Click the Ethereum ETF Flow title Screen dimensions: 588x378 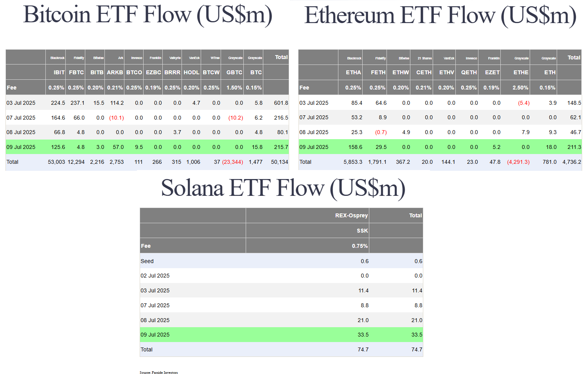(x=440, y=16)
